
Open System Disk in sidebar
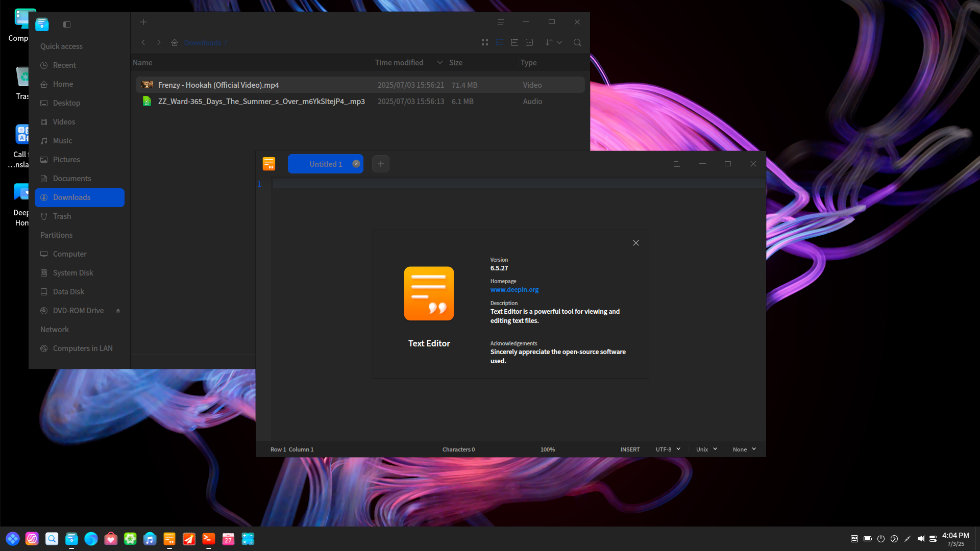point(80,273)
